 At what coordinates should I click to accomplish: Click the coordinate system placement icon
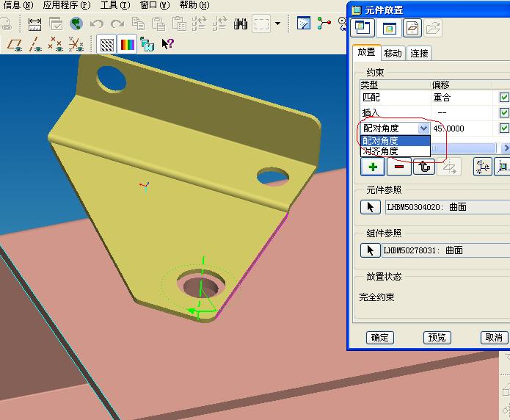point(483,167)
